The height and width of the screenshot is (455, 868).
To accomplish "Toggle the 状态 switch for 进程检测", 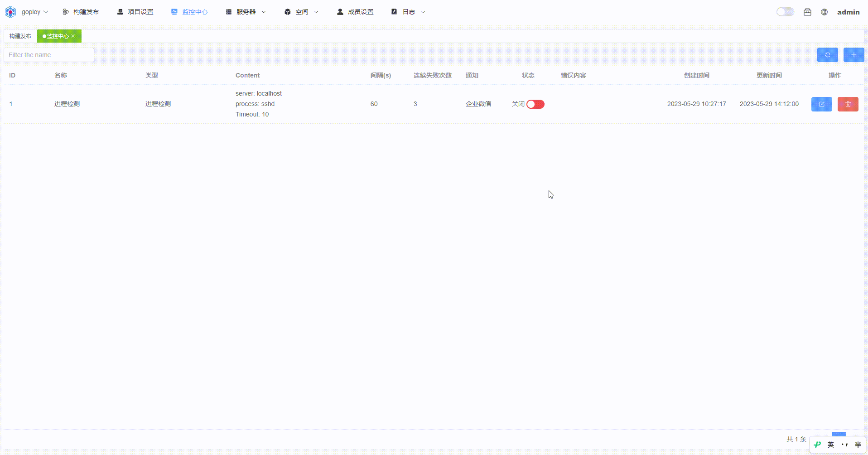I will tap(535, 104).
